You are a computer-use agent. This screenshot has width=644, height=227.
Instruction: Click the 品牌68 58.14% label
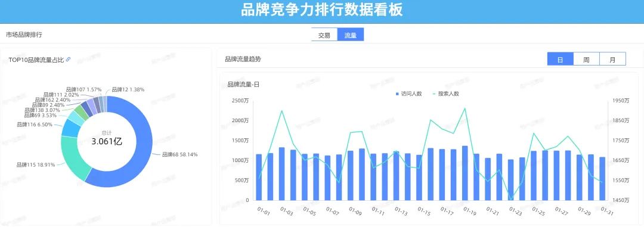[179, 155]
